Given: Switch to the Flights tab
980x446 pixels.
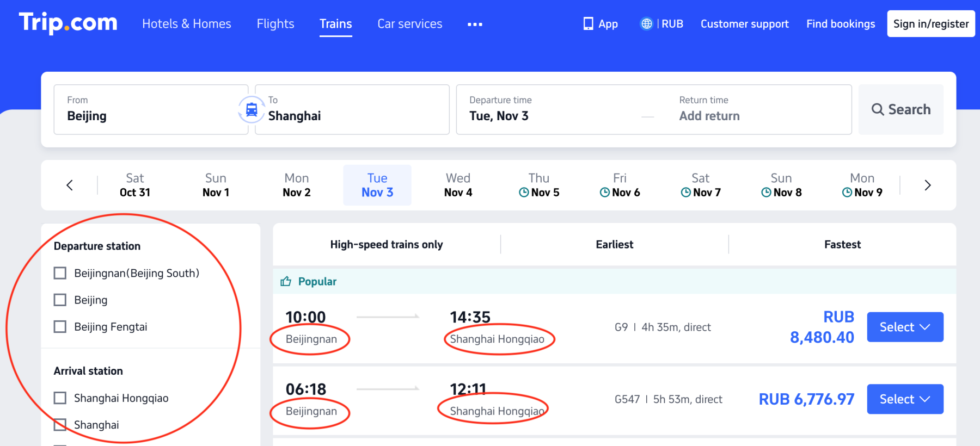Looking at the screenshot, I should tap(275, 24).
